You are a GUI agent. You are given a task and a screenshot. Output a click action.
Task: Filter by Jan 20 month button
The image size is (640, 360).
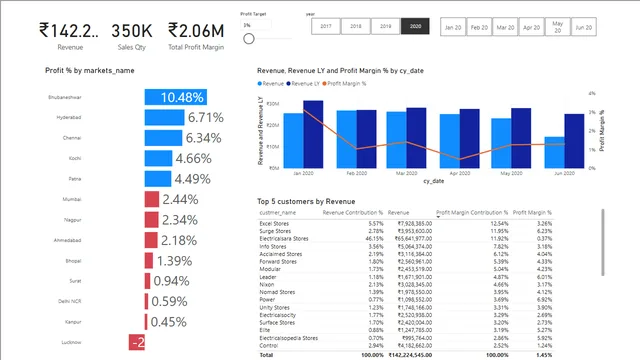pos(453,27)
